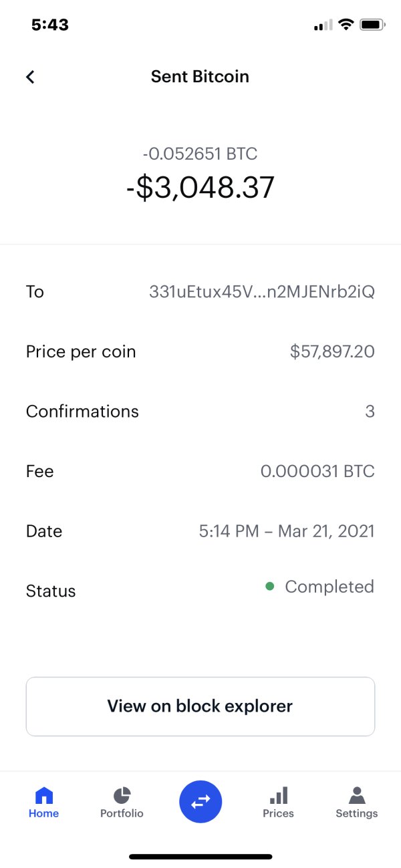
Task: Tap the recipient address 331uEtux45V...n2MJENrb2iQ
Action: [x=261, y=291]
